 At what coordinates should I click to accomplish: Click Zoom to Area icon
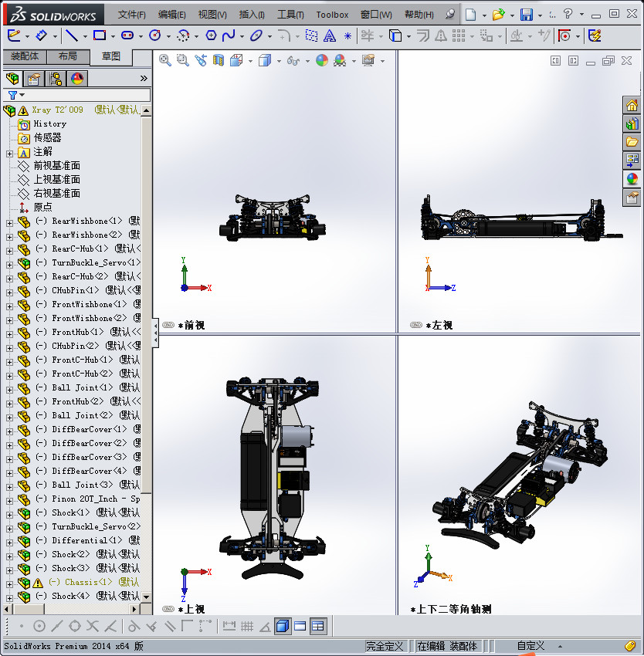182,61
